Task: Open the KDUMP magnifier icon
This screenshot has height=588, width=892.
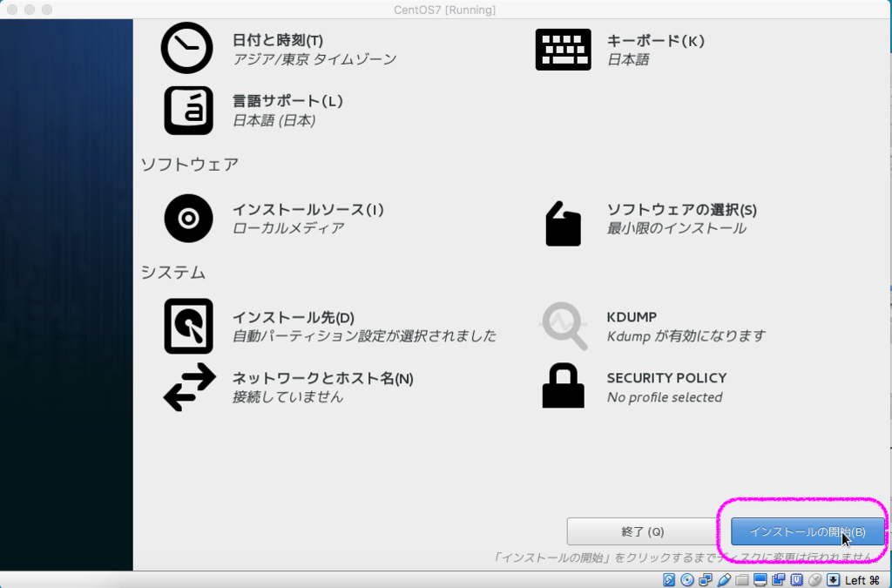Action: (x=564, y=326)
